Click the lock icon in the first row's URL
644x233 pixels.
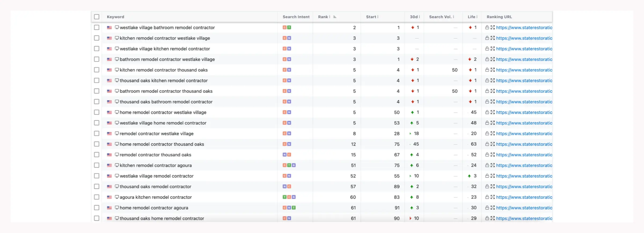point(487,27)
